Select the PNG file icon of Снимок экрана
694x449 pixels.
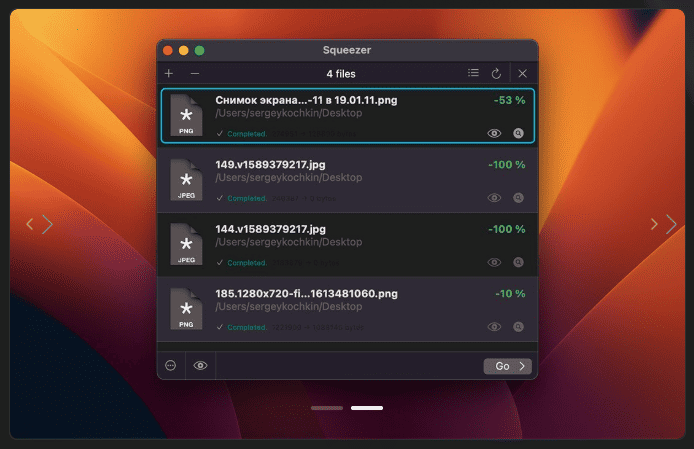(x=186, y=116)
